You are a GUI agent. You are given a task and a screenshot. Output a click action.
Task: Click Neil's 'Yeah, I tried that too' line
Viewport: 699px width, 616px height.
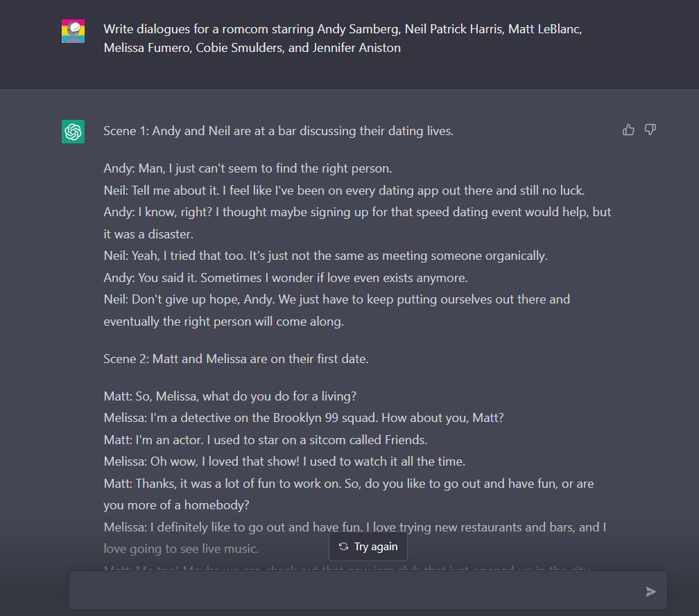point(325,256)
